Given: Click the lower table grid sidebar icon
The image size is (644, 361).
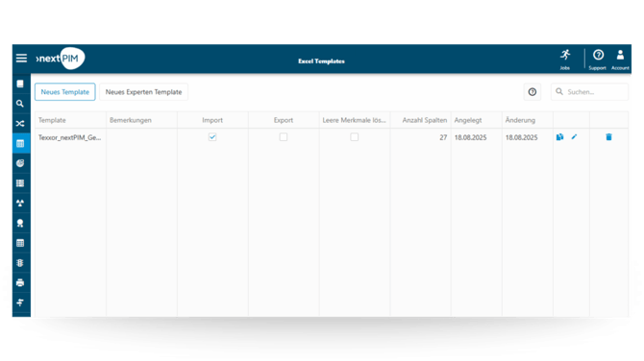Looking at the screenshot, I should pyautogui.click(x=20, y=243).
